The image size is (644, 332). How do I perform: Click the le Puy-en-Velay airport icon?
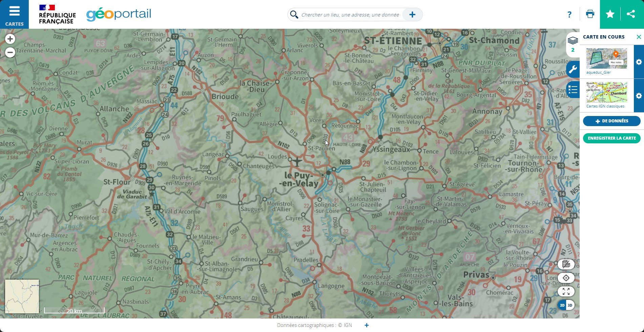tap(297, 161)
